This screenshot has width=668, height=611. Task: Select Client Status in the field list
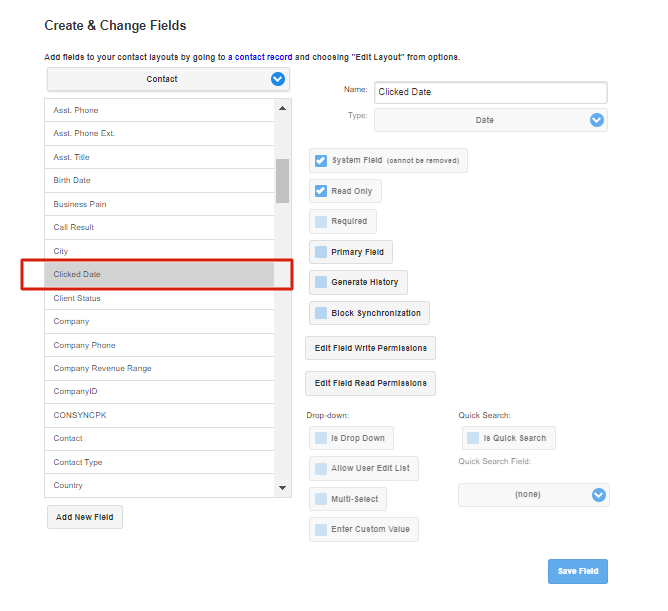159,298
